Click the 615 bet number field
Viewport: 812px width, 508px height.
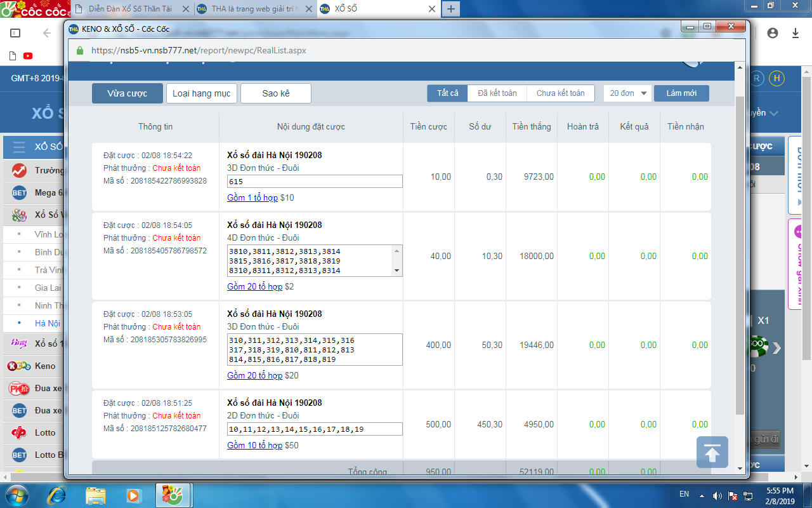(315, 182)
